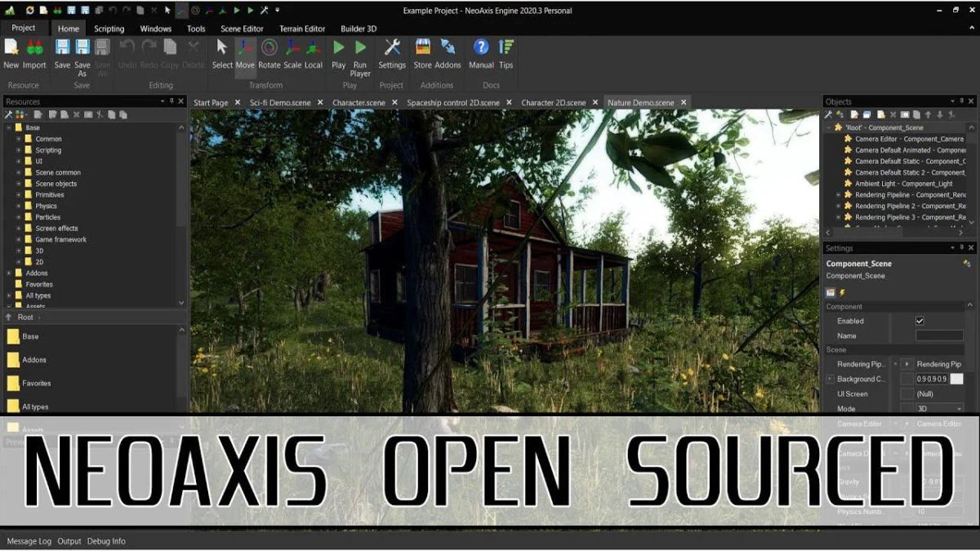Viewport: 980px width, 551px height.
Task: Close the Resources panel
Action: tap(181, 101)
